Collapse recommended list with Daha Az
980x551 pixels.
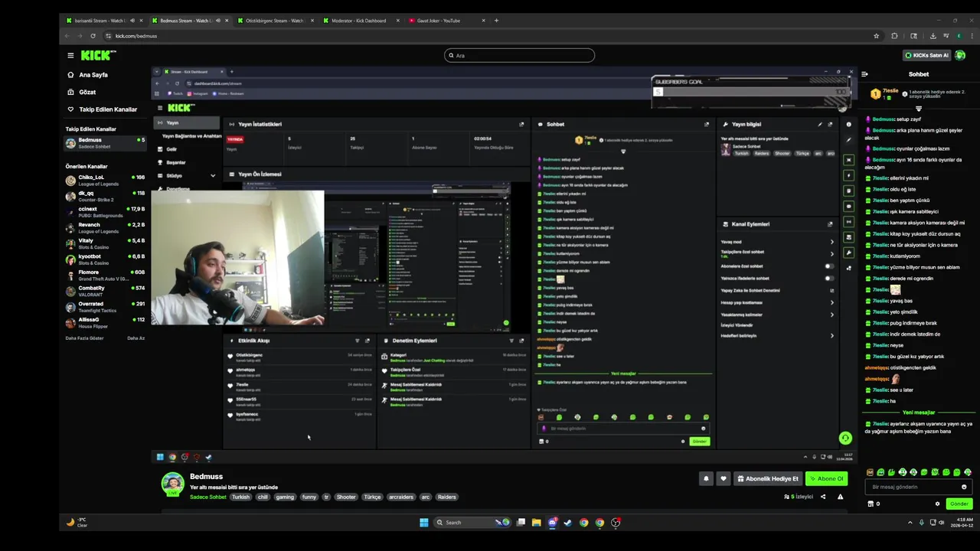(136, 337)
